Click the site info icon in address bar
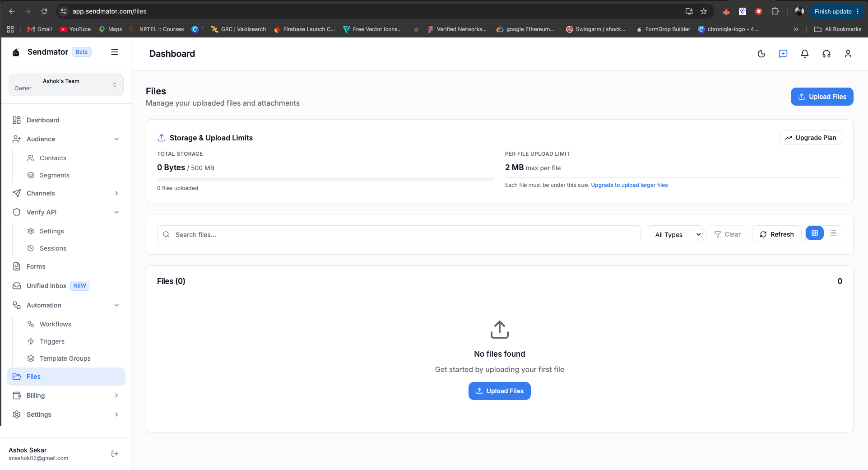 point(64,11)
